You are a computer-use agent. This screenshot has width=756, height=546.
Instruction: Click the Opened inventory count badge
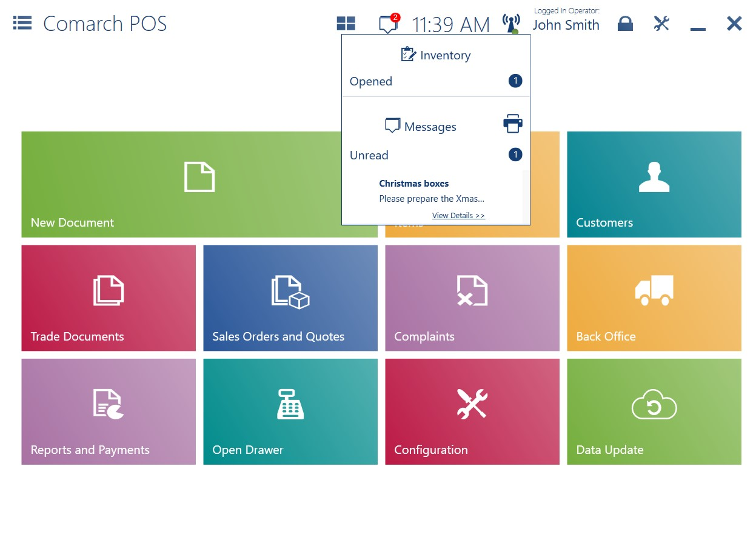tap(515, 81)
